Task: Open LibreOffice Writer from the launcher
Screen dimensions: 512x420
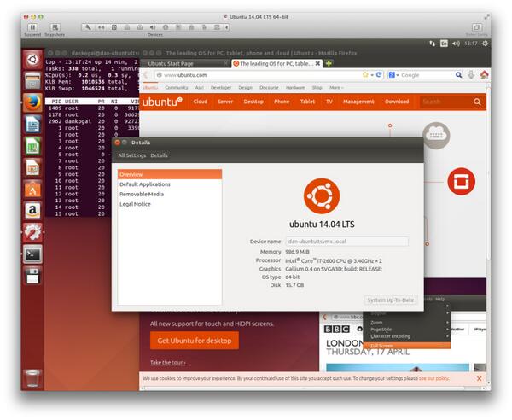Action: click(x=32, y=125)
